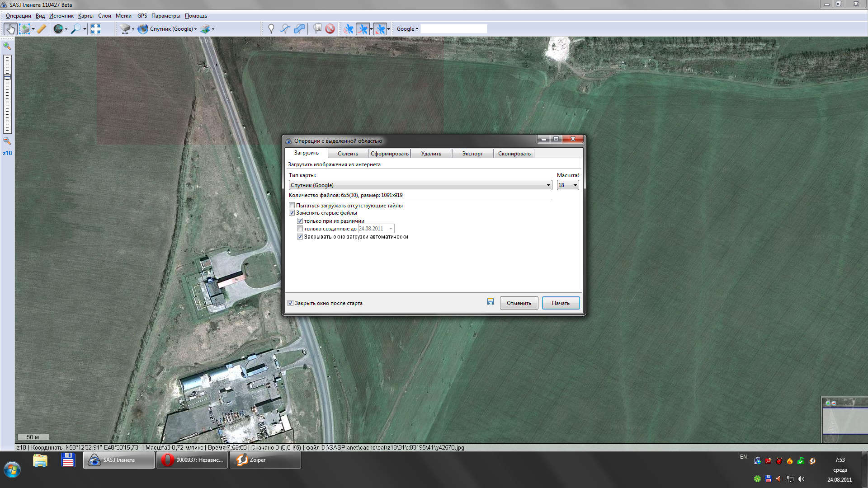Click the add placemark pin icon
The image size is (868, 488).
(271, 29)
